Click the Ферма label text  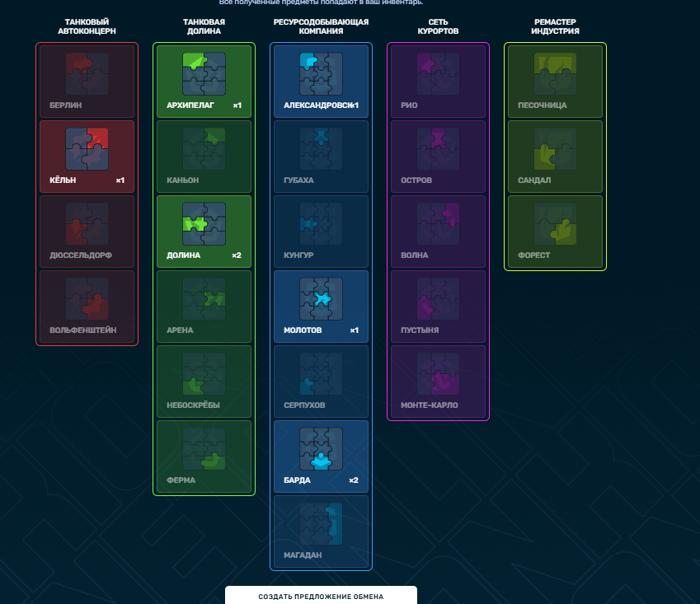[x=181, y=480]
